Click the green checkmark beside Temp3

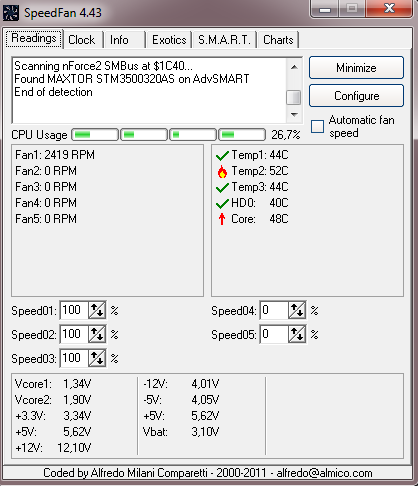point(222,187)
